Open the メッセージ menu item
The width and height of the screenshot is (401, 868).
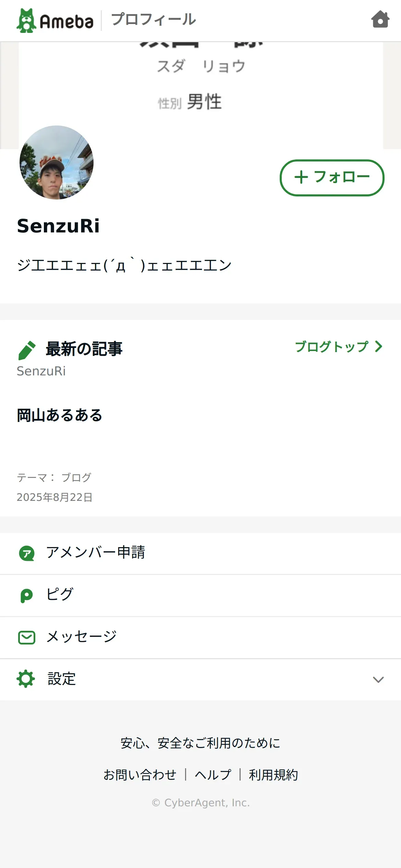(x=82, y=637)
